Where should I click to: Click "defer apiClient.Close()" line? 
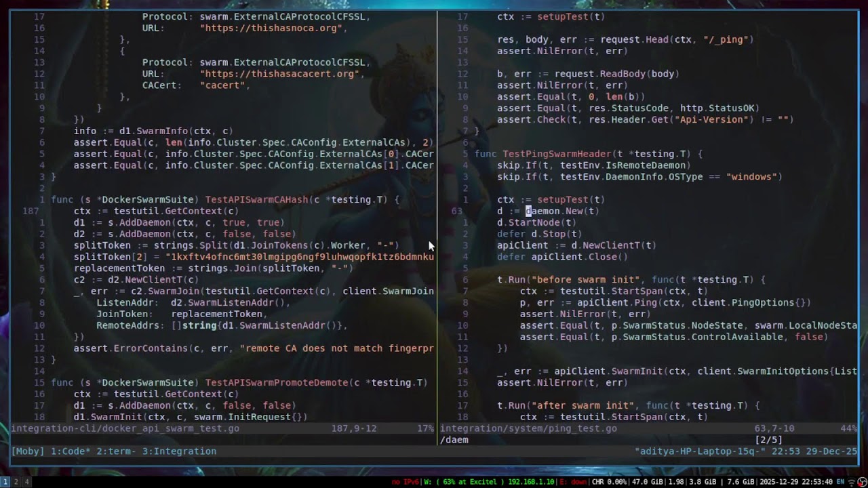pyautogui.click(x=562, y=257)
